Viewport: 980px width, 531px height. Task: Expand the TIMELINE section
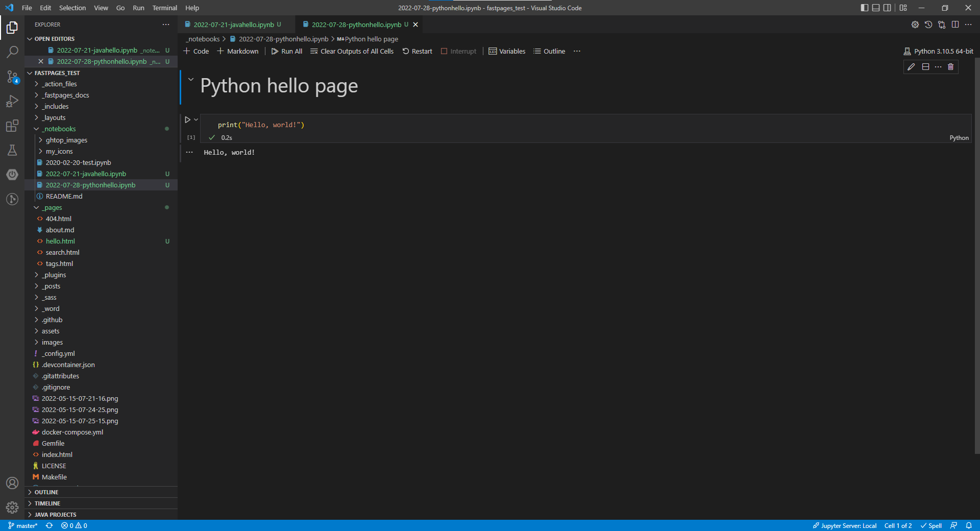[101, 503]
